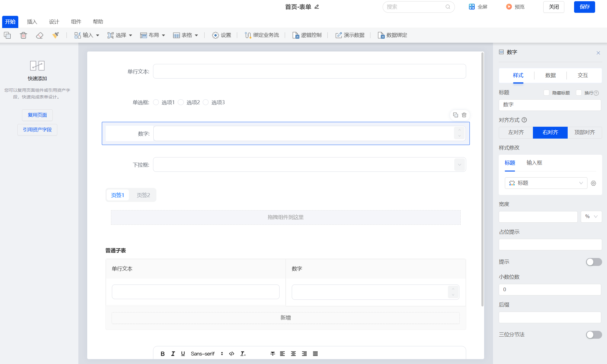Select radio option 选项1
The height and width of the screenshot is (364, 607).
[x=156, y=102]
